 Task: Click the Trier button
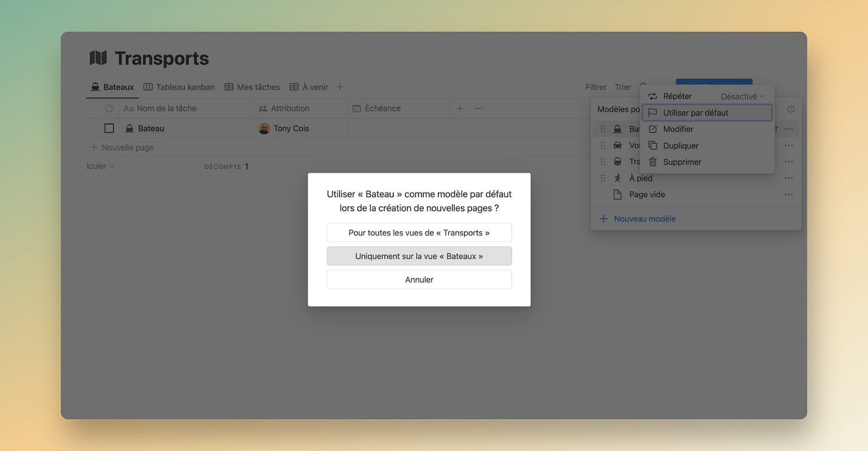click(x=622, y=87)
